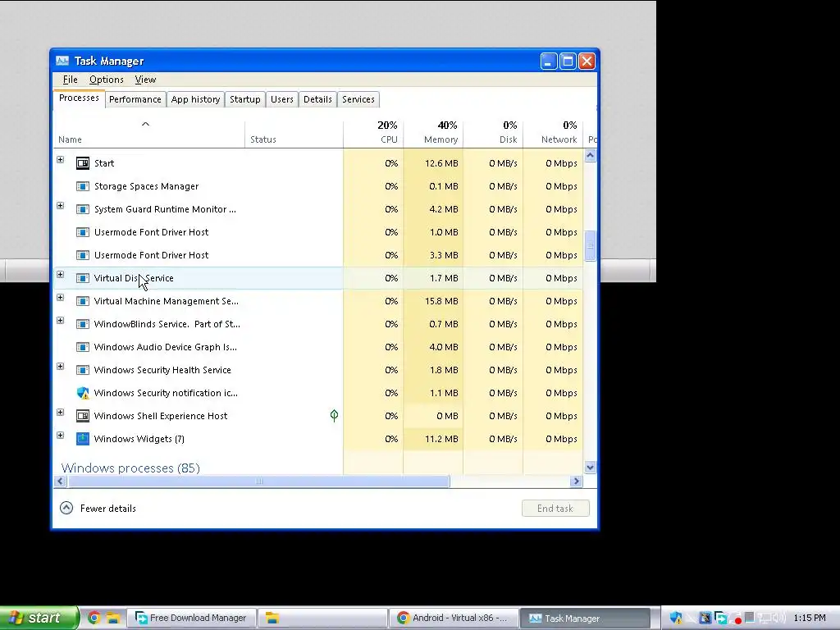Click the Windows Shell Experience Host icon

pyautogui.click(x=83, y=416)
